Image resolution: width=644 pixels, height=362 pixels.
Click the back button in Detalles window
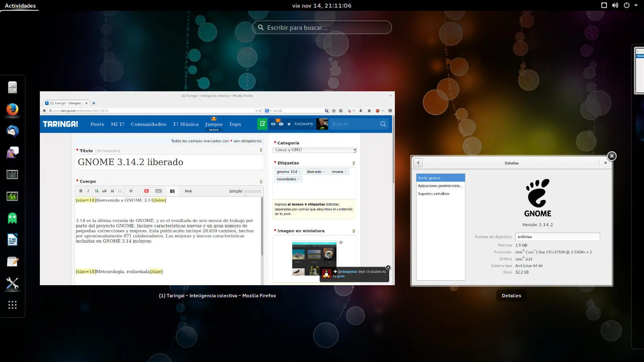[x=418, y=163]
